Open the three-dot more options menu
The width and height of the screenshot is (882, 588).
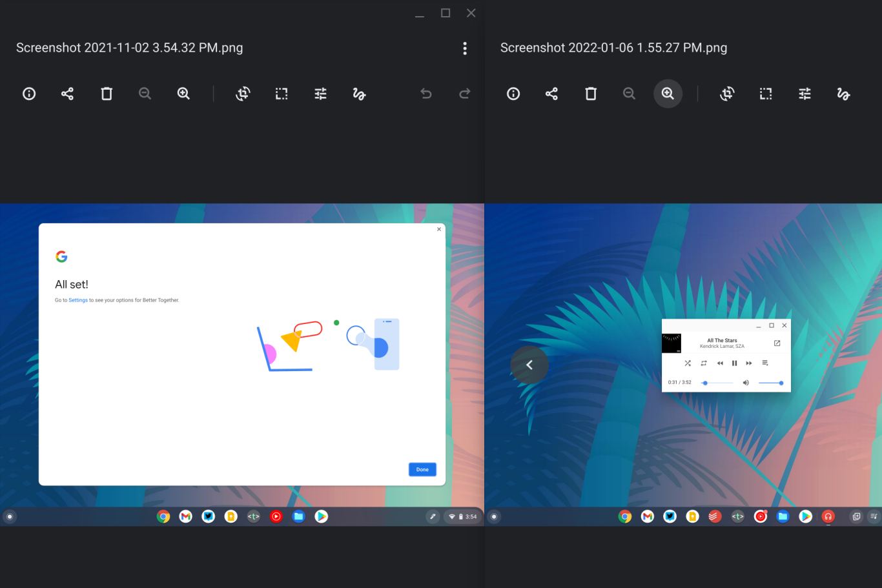point(465,48)
